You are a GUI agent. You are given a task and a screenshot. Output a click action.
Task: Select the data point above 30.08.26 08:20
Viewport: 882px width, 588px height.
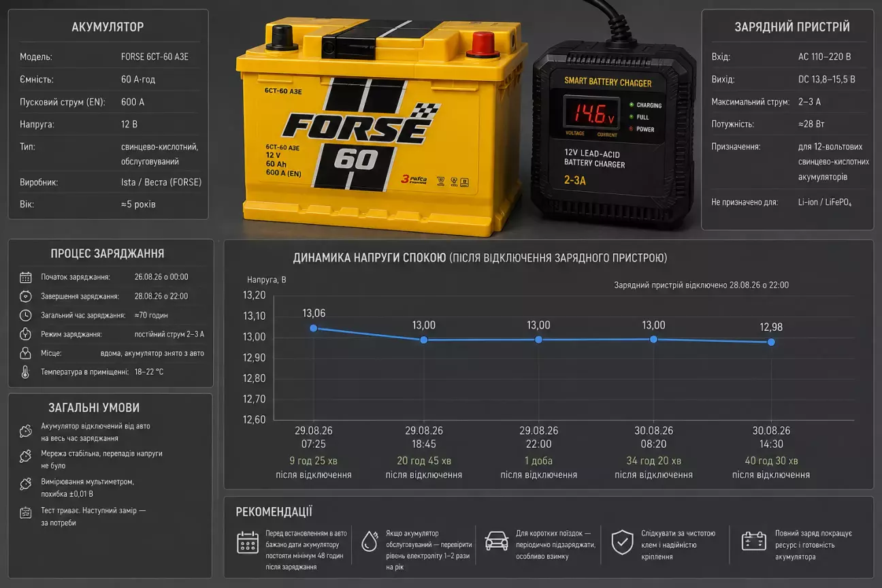(x=653, y=339)
